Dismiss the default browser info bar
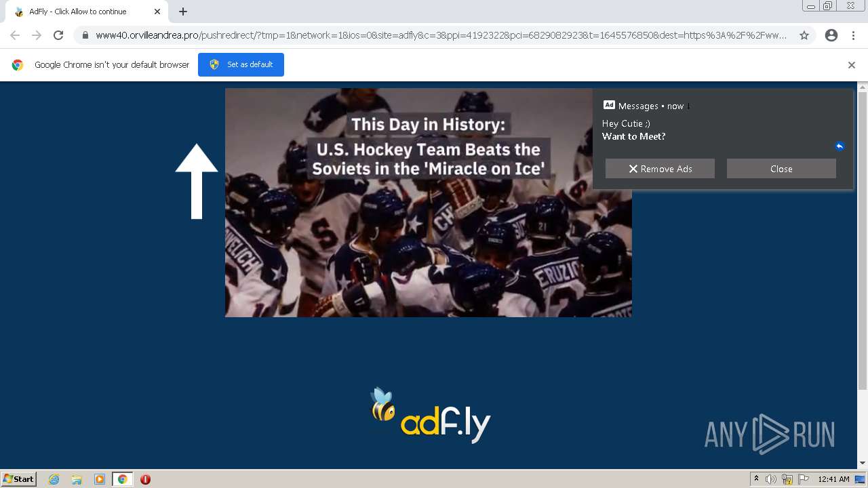The height and width of the screenshot is (488, 868). click(852, 65)
